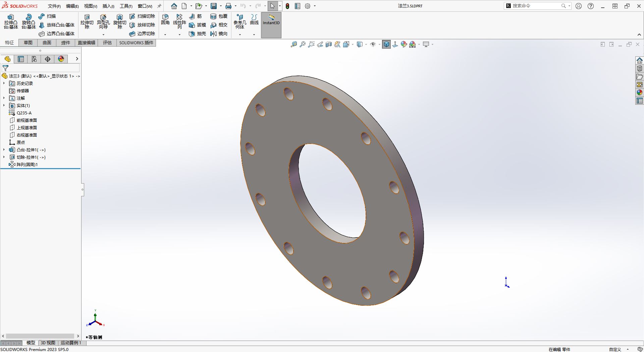Open the Appearances color wheel task pane tab

[640, 92]
